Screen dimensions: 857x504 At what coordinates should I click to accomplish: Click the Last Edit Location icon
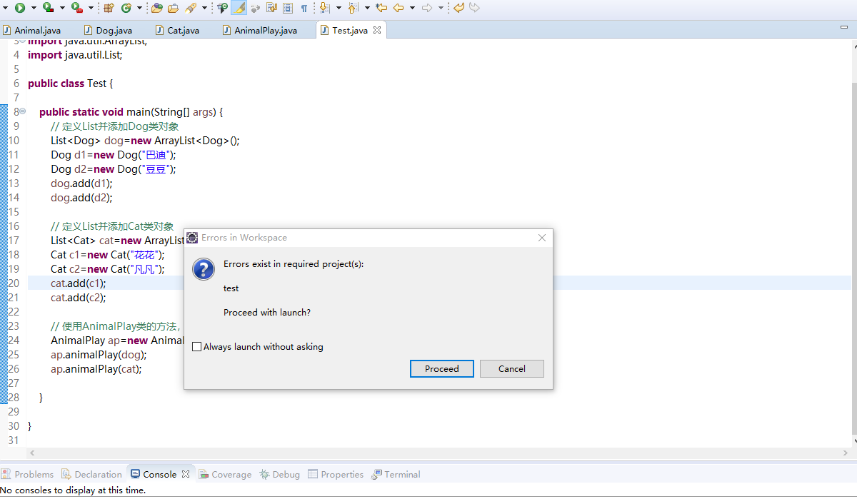click(381, 8)
